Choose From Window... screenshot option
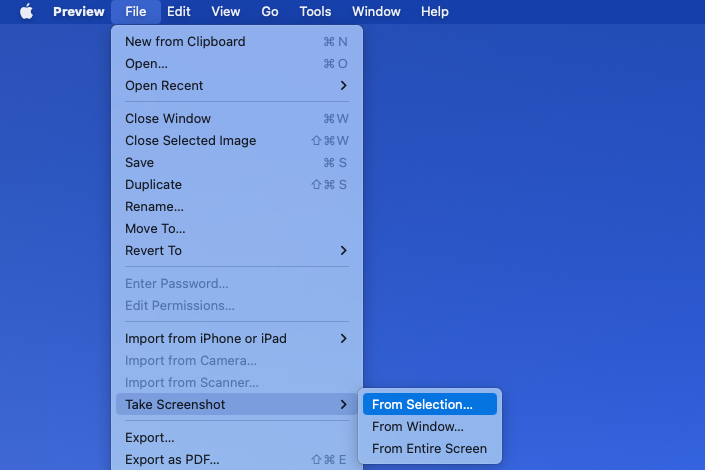 click(417, 427)
